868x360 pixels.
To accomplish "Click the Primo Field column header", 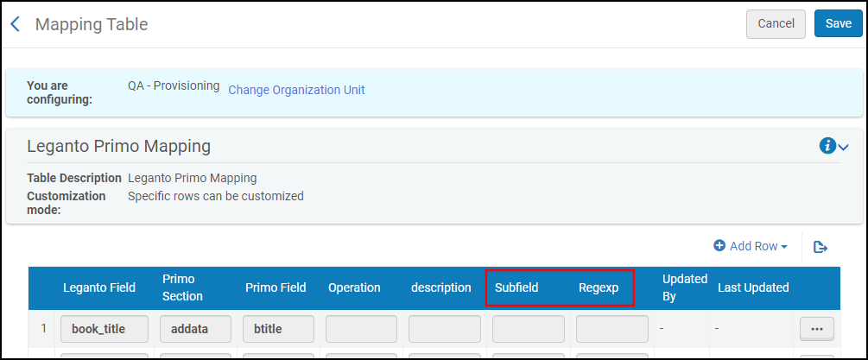I will [275, 287].
